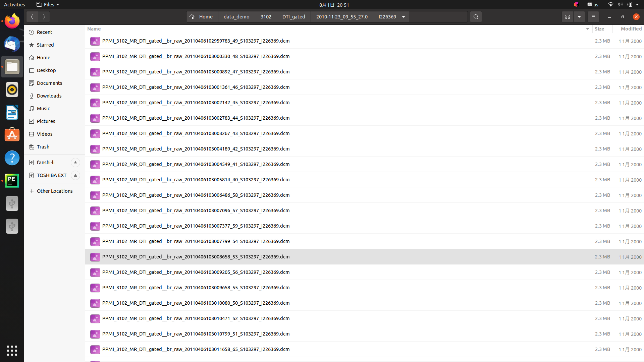Image resolution: width=644 pixels, height=362 pixels.
Task: Open view options dropdown arrow
Action: point(579,17)
